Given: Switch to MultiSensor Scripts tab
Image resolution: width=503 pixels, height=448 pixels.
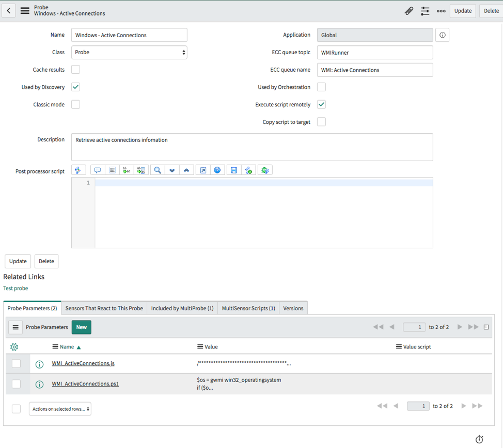Looking at the screenshot, I should click(248, 308).
